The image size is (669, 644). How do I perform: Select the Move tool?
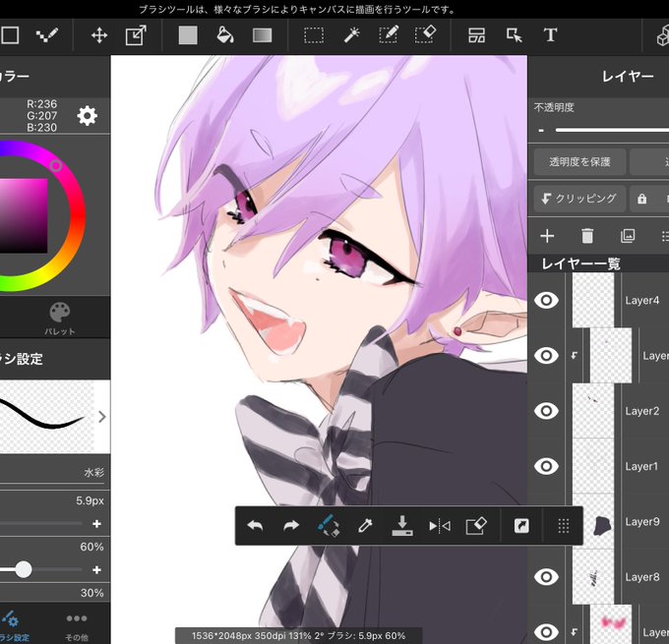[x=99, y=35]
